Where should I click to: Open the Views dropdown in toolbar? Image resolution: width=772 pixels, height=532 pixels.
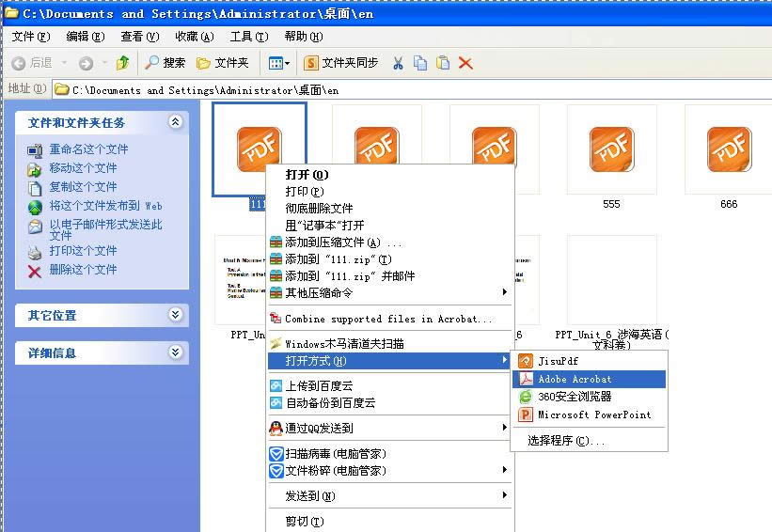(x=279, y=63)
